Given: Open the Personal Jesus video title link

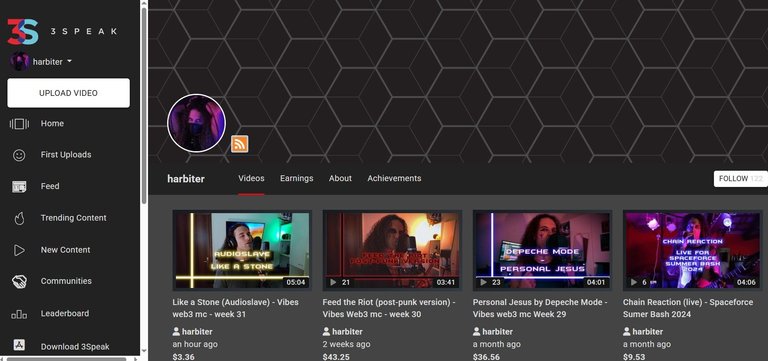Looking at the screenshot, I should (x=540, y=308).
